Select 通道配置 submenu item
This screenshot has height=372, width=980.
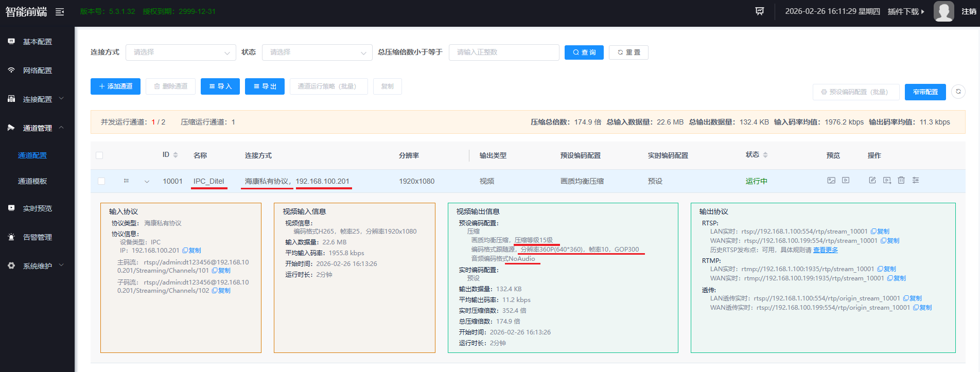[32, 155]
